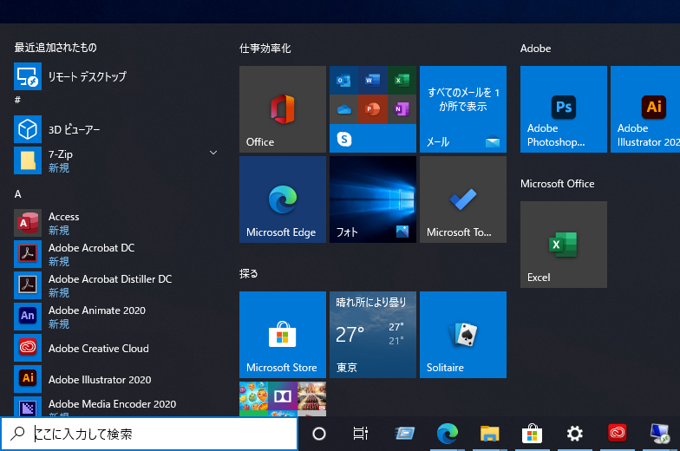680x451 pixels.
Task: Open OneNote from the Office apps tile
Action: click(x=402, y=109)
